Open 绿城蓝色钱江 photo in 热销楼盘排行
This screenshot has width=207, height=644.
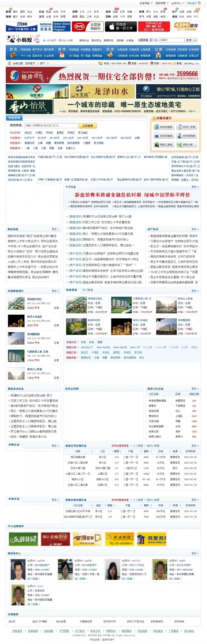[x=17, y=303]
